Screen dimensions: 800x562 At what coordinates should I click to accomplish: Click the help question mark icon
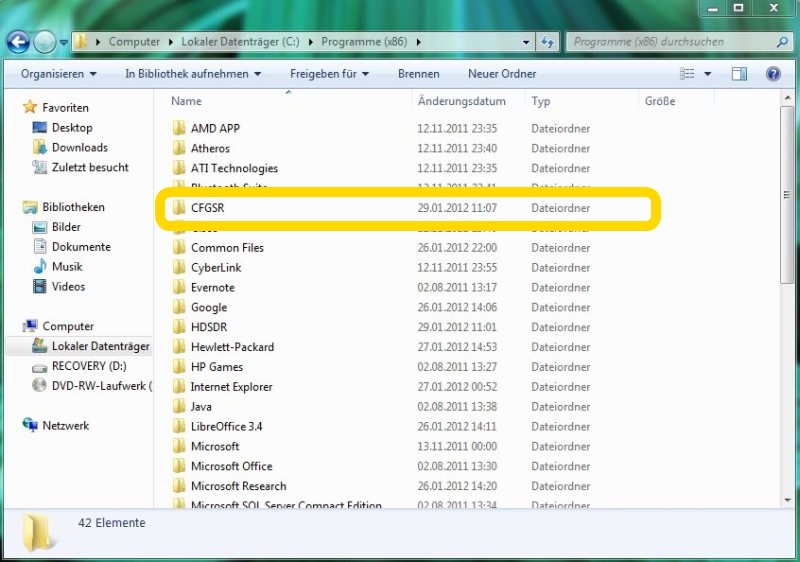pos(772,74)
